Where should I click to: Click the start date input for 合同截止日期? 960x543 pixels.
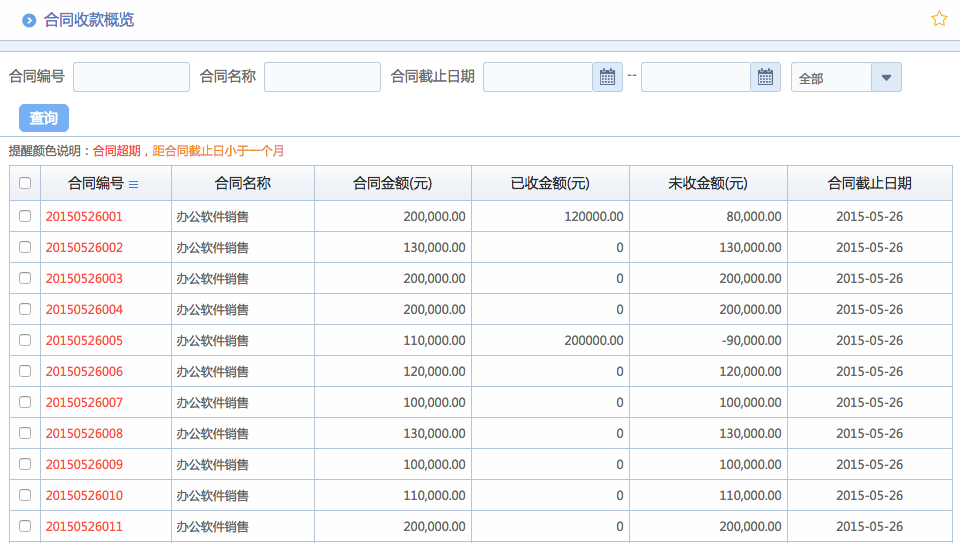tap(538, 77)
